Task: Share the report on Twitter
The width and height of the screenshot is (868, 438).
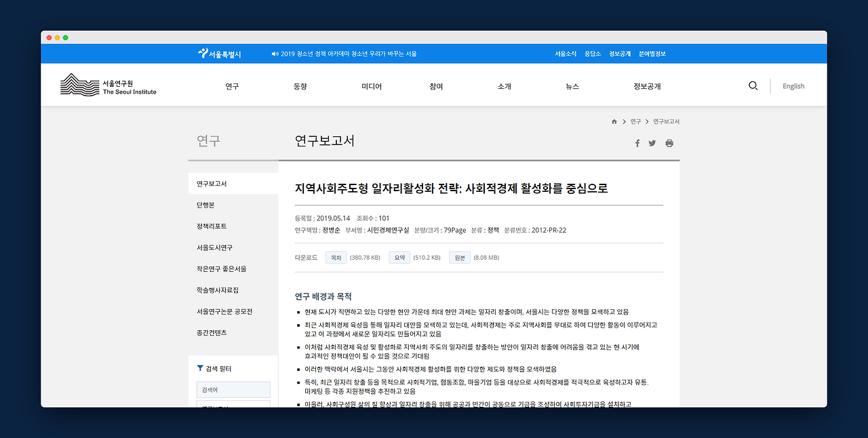Action: point(652,143)
